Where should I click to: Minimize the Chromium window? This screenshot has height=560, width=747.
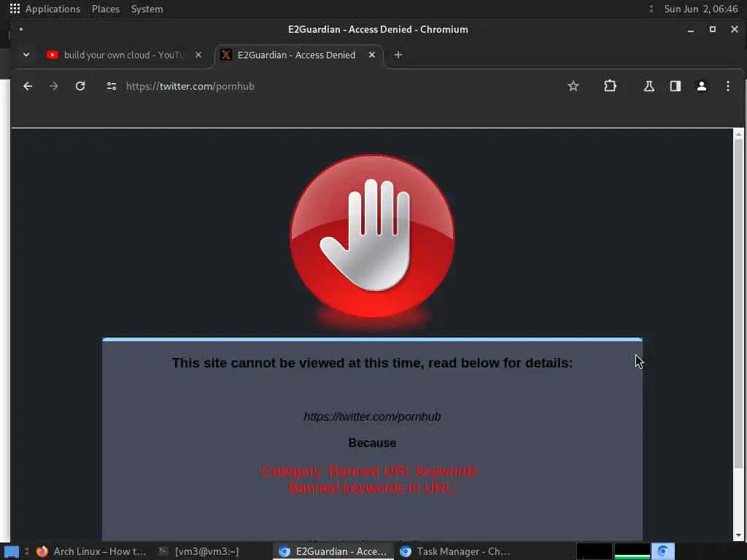point(690,29)
